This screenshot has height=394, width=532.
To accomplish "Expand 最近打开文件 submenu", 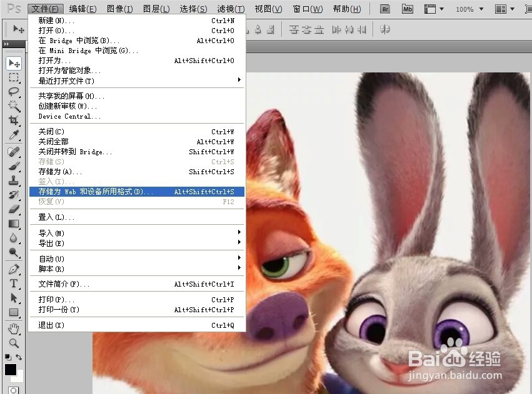I will pyautogui.click(x=136, y=81).
